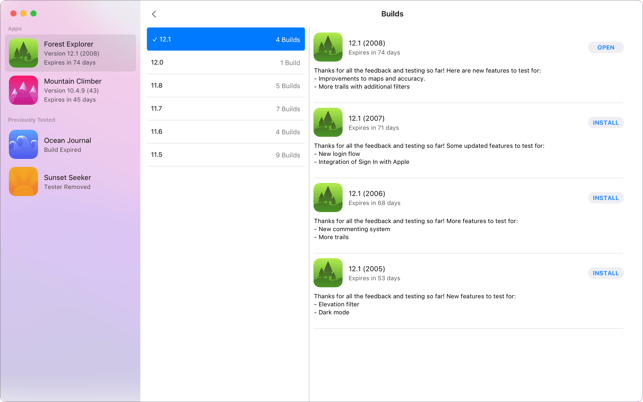643x402 pixels.
Task: Install build 12.1 (2007)
Action: [x=606, y=123]
